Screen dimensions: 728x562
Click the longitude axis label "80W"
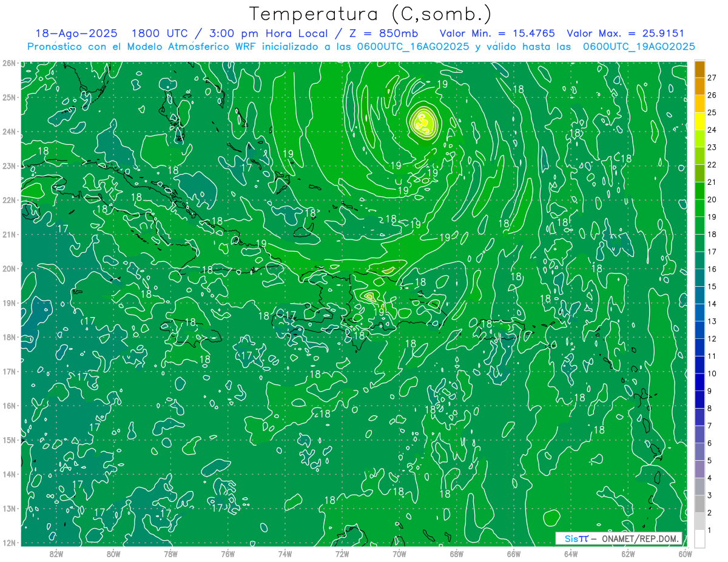pos(113,554)
